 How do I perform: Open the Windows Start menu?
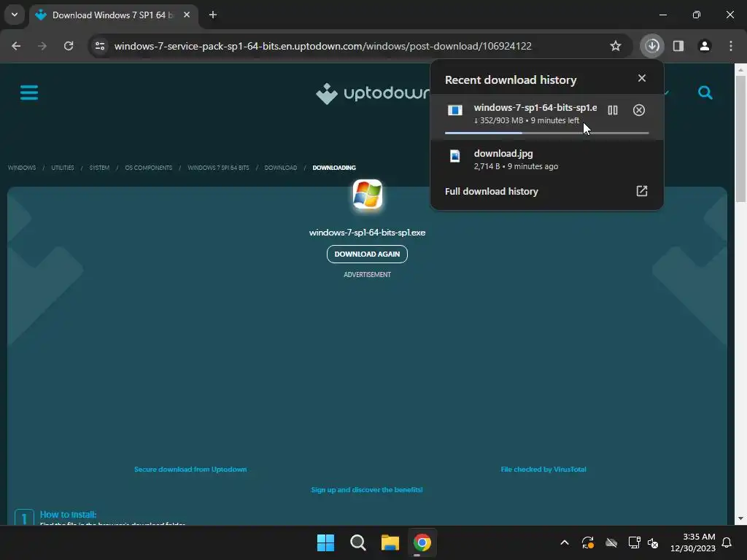point(326,542)
